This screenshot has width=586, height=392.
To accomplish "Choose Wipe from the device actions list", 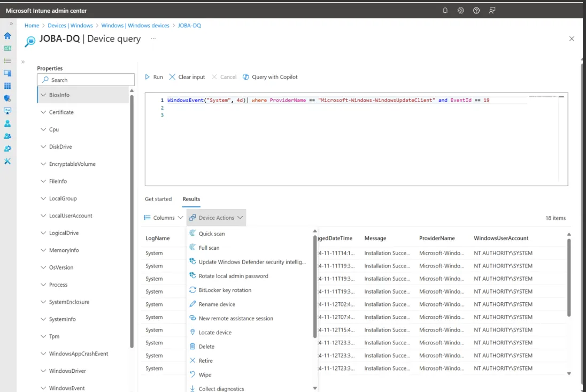I will 205,375.
